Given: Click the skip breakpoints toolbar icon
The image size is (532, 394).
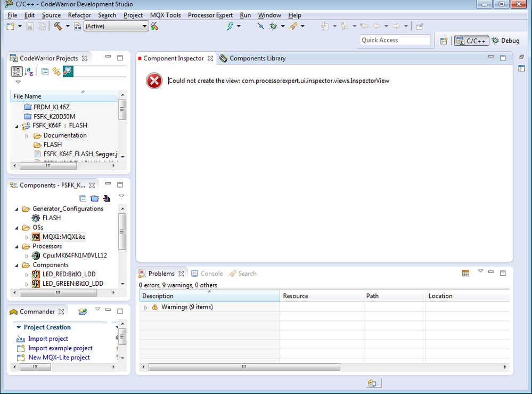Looking at the screenshot, I should pyautogui.click(x=261, y=26).
